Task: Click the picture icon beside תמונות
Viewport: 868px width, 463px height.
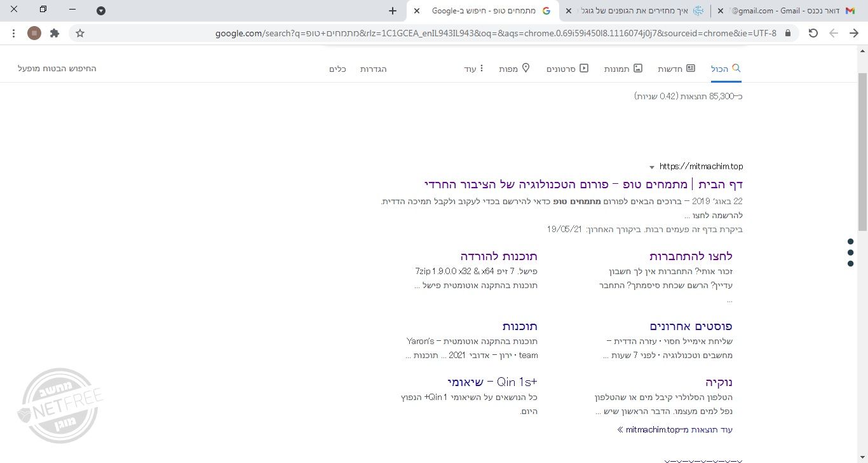Action: coord(638,68)
